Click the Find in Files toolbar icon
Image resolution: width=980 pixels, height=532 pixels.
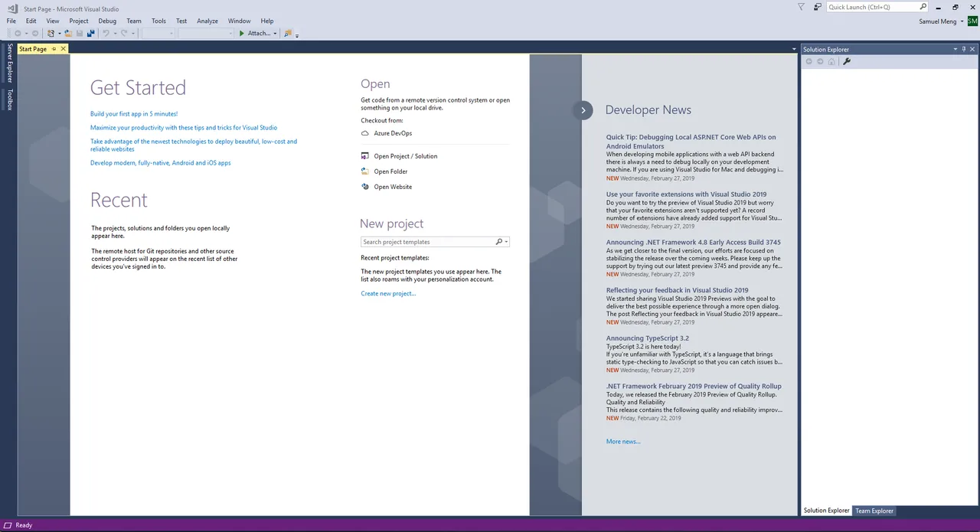tap(287, 34)
